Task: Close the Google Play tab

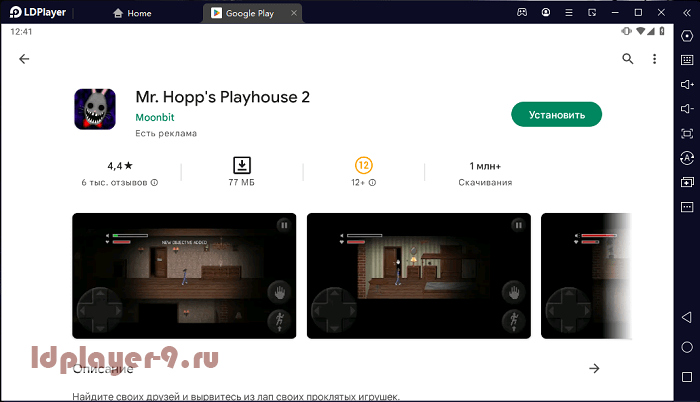Action: (x=294, y=13)
